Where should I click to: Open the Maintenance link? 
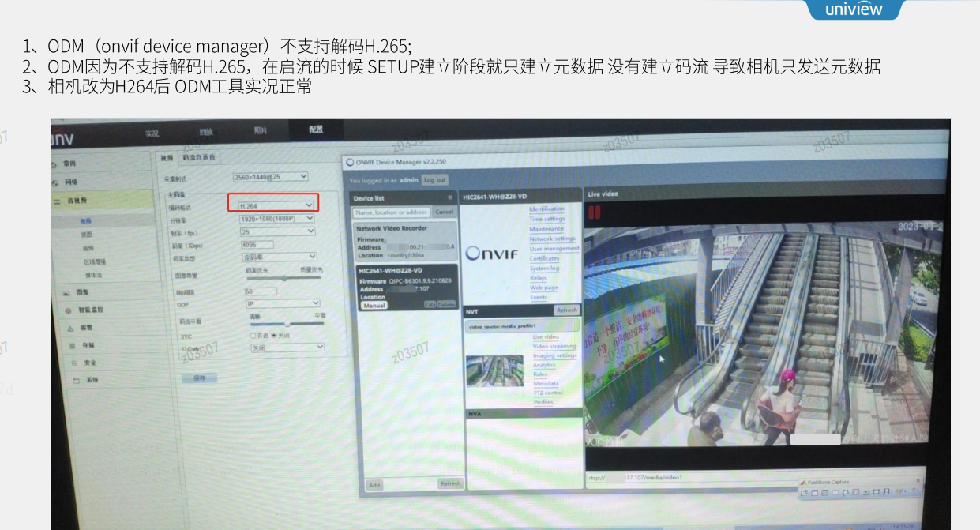[x=546, y=229]
